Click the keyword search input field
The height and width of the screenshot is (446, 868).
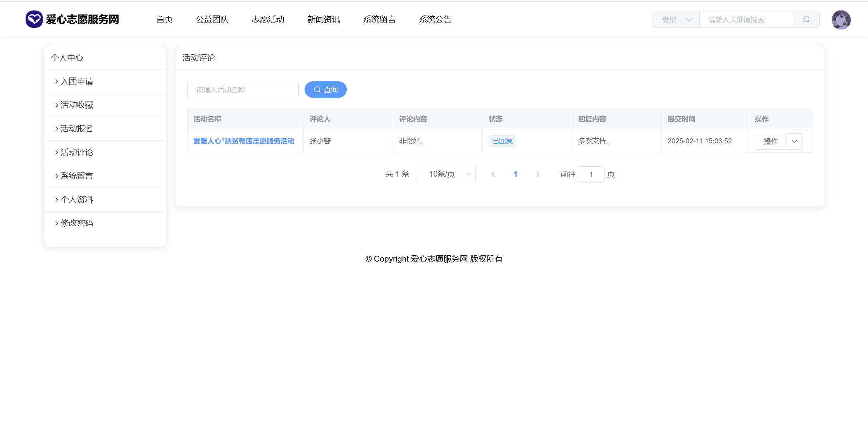coord(746,20)
